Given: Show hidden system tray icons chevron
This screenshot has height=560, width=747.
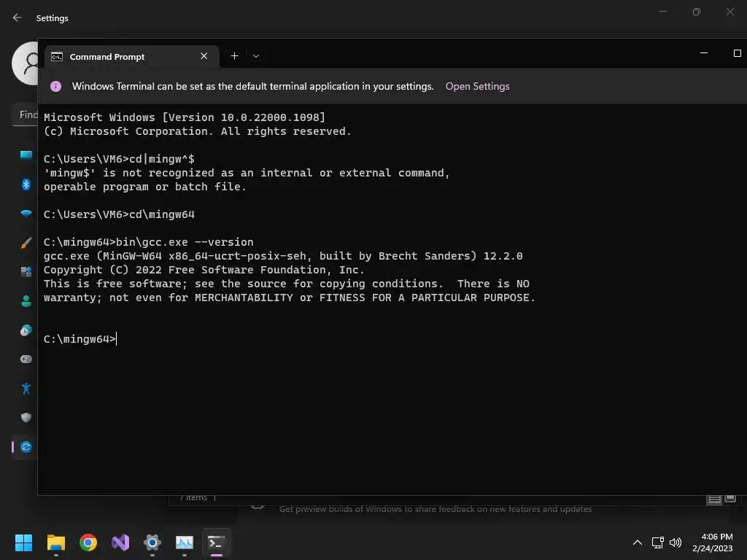Looking at the screenshot, I should pos(637,542).
